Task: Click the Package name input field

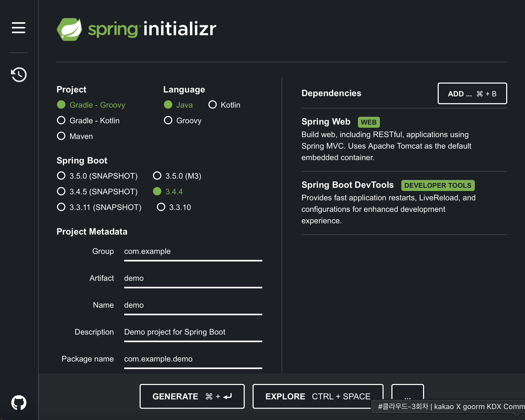Action: 193,360
